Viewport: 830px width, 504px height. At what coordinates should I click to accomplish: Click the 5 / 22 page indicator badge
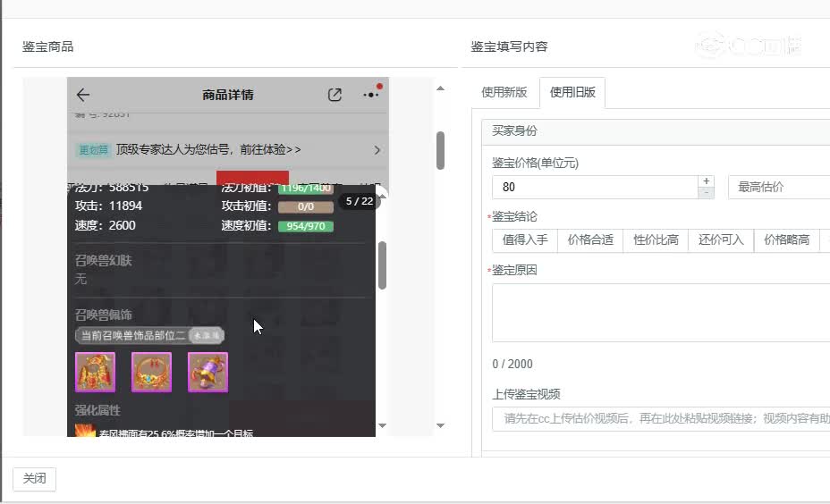click(360, 201)
